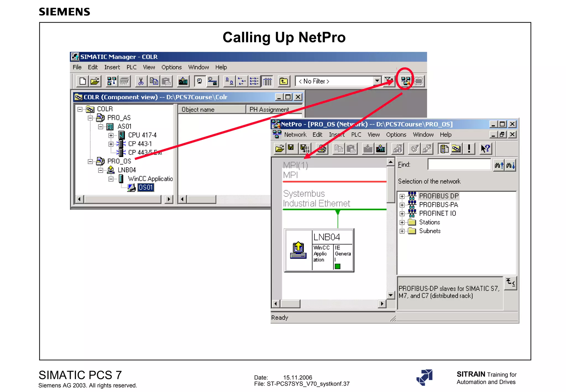Click NetPro network view scroll down arrow

point(390,295)
